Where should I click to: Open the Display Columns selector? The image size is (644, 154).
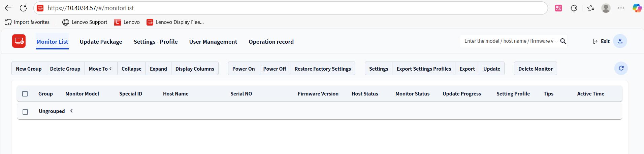point(195,69)
